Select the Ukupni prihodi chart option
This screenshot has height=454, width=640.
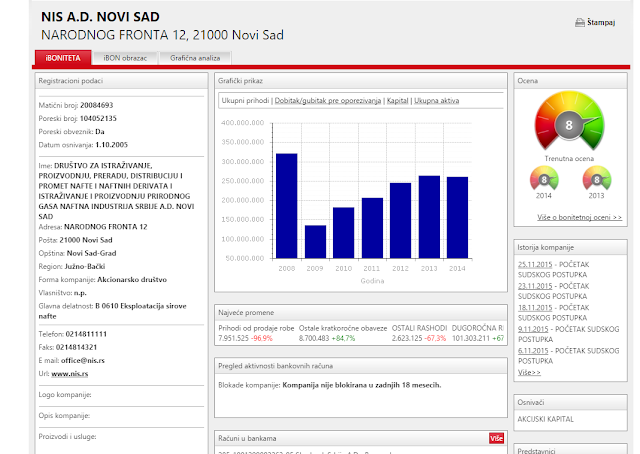coord(245,100)
